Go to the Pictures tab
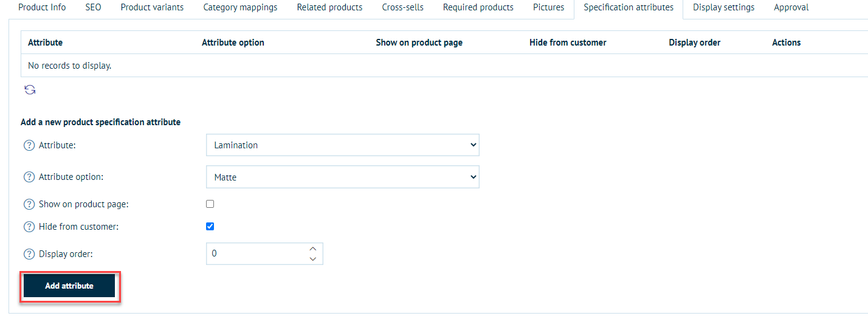This screenshot has height=316, width=868. click(549, 7)
